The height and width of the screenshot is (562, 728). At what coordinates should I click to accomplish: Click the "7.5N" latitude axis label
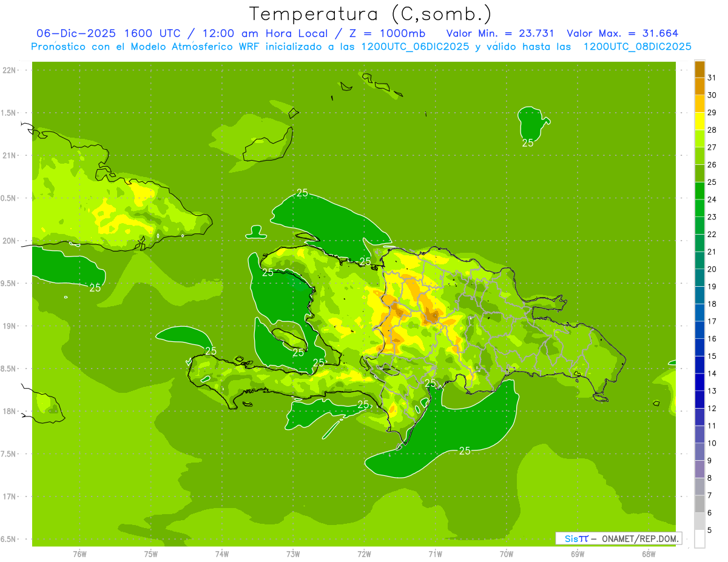[x=9, y=454]
